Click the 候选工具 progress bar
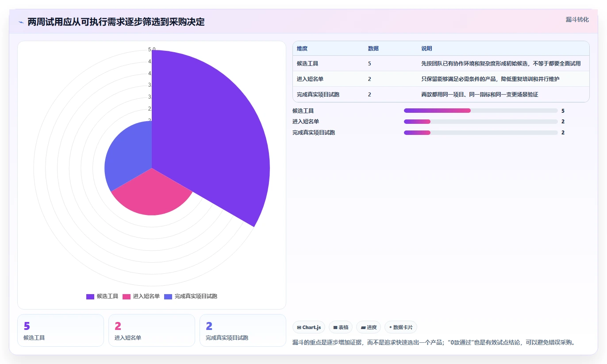The image size is (607, 364). 480,111
